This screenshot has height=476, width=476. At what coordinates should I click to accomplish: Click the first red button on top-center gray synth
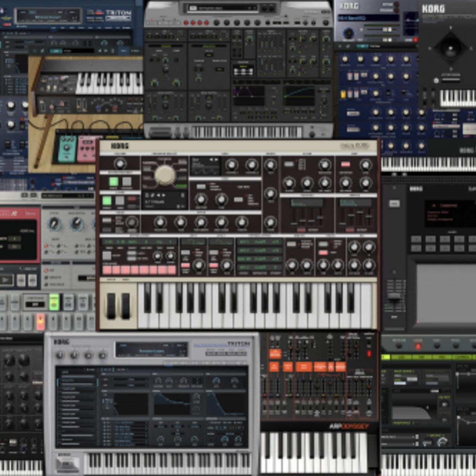186,22
